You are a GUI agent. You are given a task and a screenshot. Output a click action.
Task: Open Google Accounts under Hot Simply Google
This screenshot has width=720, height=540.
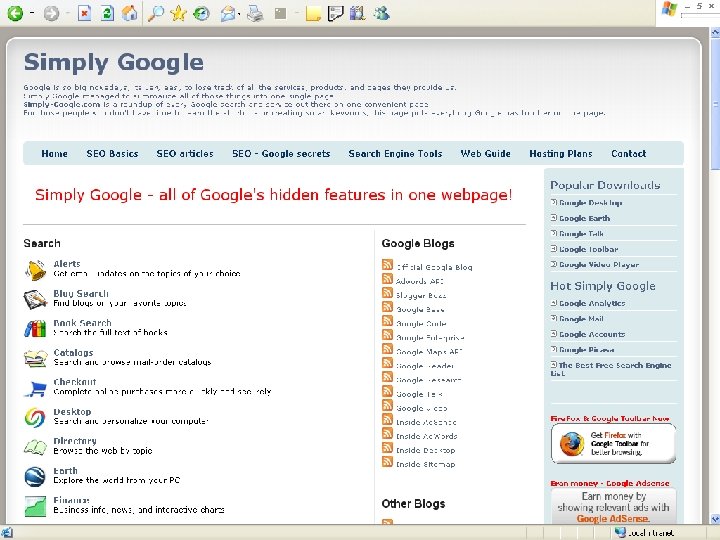(x=592, y=334)
